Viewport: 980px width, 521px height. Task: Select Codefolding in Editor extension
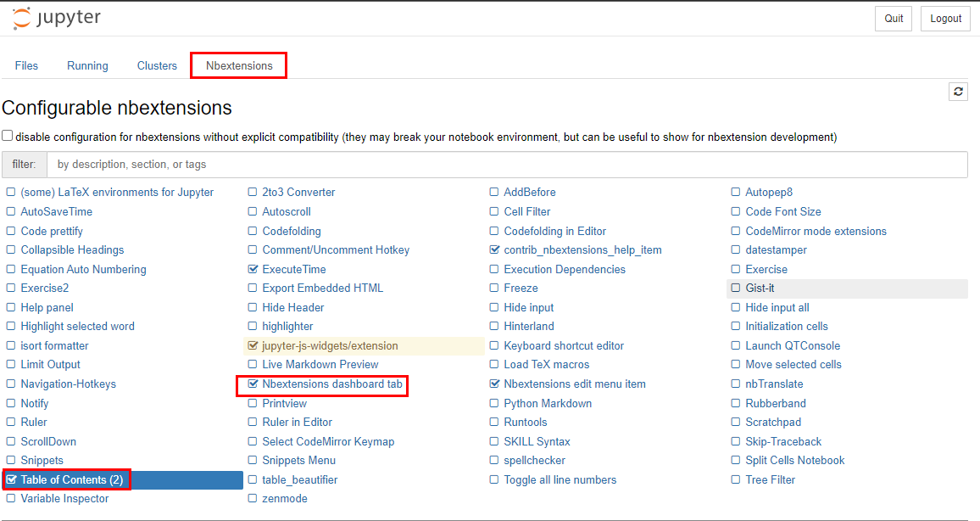[x=555, y=231]
